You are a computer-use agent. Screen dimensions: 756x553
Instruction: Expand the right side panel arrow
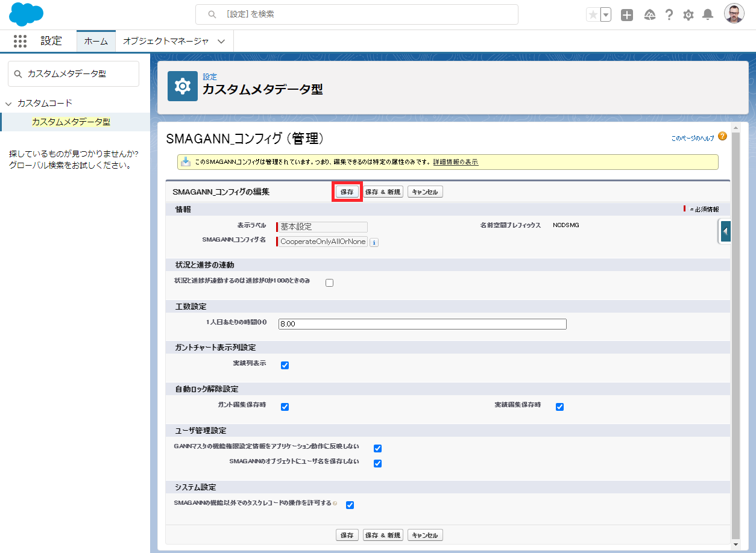[x=725, y=231]
